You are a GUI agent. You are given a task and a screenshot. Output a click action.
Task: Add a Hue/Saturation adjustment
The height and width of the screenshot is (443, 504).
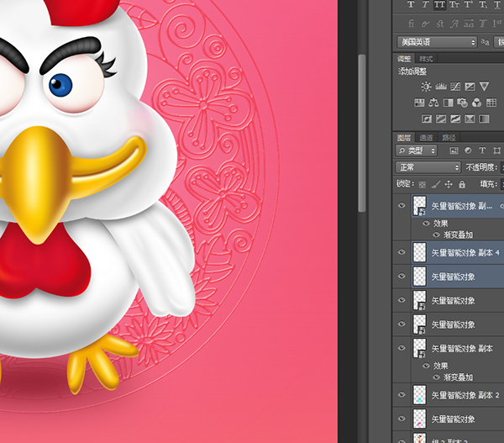tap(419, 103)
